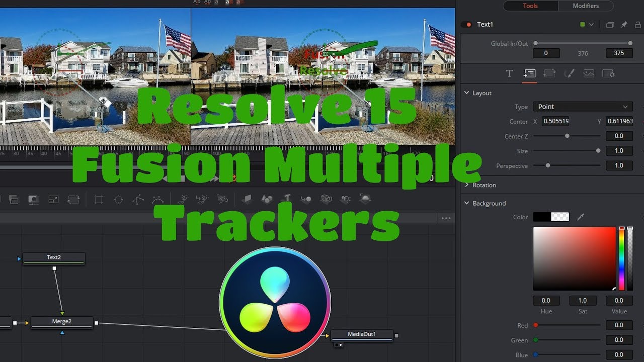Click the Global In field showing 0
Screen dimensions: 644x362
pos(545,53)
